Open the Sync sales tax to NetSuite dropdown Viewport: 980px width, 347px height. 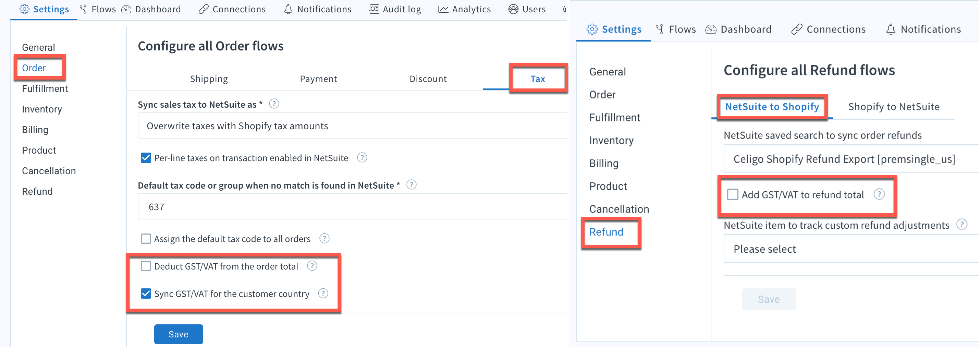(x=352, y=125)
